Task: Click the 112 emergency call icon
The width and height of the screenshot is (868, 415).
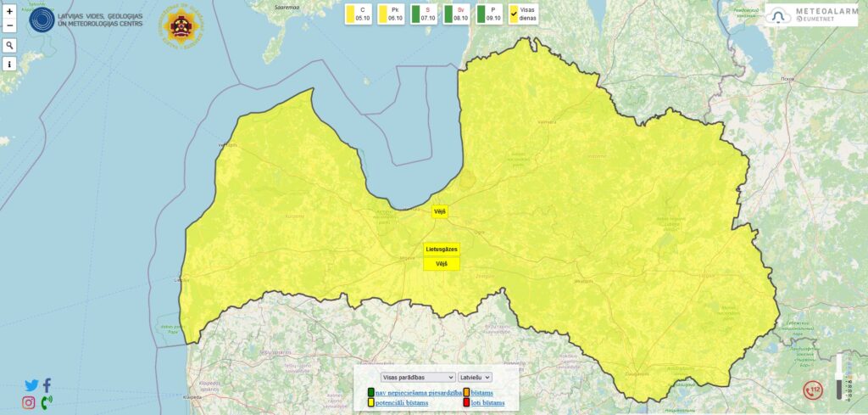Action: tap(813, 390)
